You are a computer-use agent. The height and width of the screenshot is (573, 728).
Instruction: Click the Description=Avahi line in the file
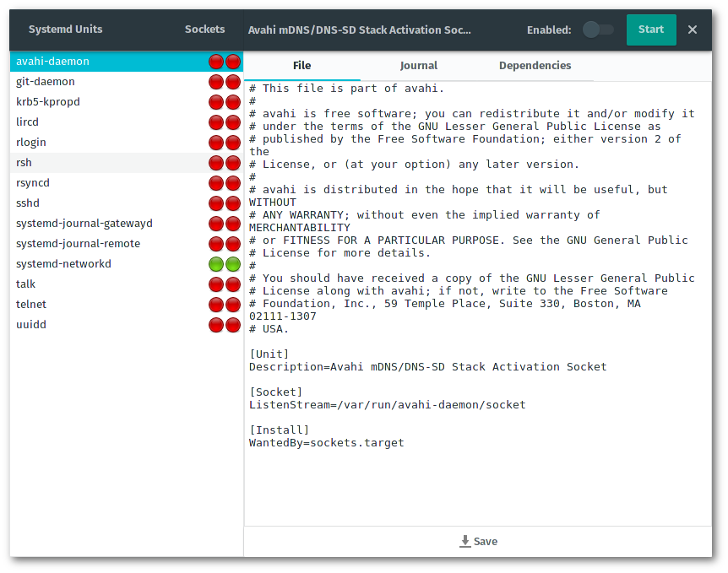pos(427,367)
